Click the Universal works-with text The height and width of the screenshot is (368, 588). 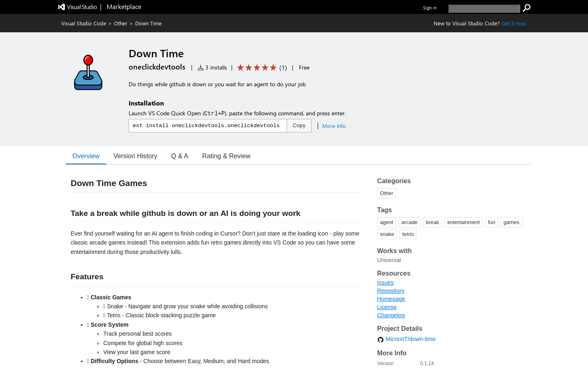pyautogui.click(x=389, y=260)
